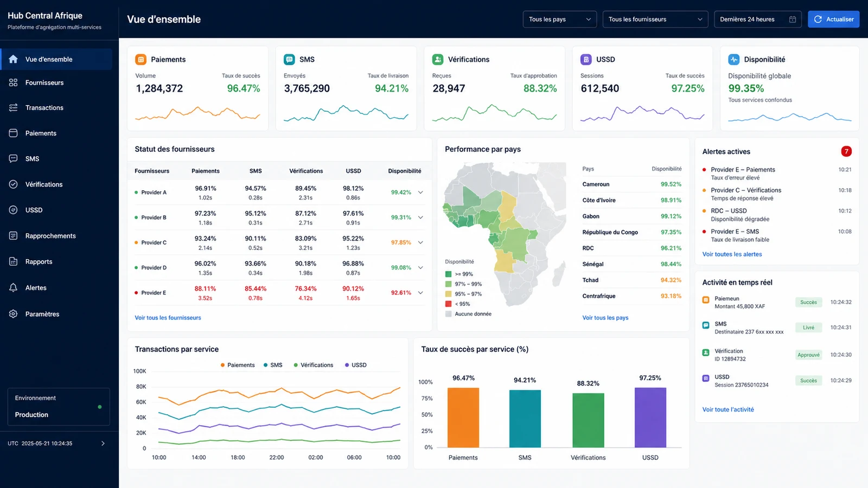Click the SMS activity row teal icon
The image size is (868, 488).
point(706,325)
